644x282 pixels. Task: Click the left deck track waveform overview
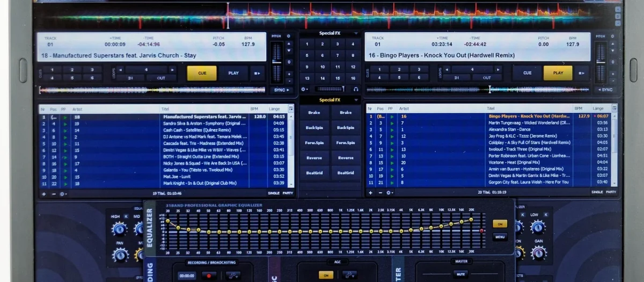click(152, 90)
